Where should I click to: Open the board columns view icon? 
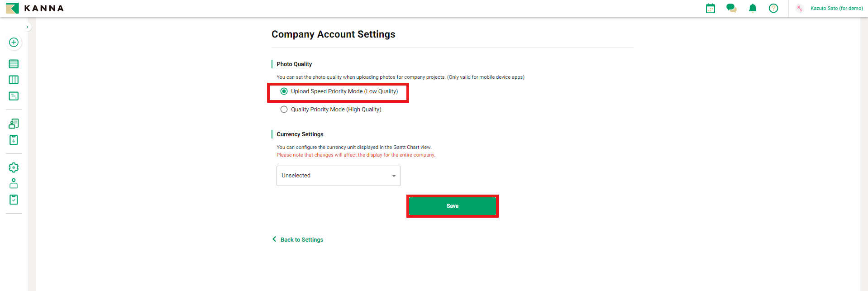[14, 80]
